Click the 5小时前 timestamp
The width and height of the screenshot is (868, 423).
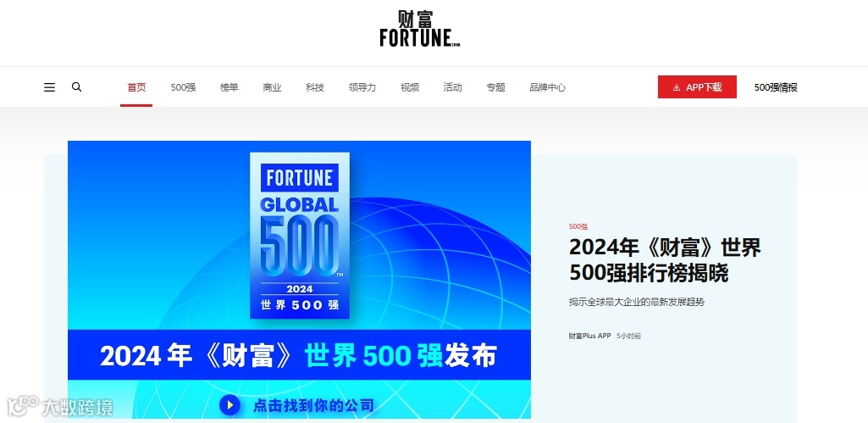pyautogui.click(x=629, y=336)
